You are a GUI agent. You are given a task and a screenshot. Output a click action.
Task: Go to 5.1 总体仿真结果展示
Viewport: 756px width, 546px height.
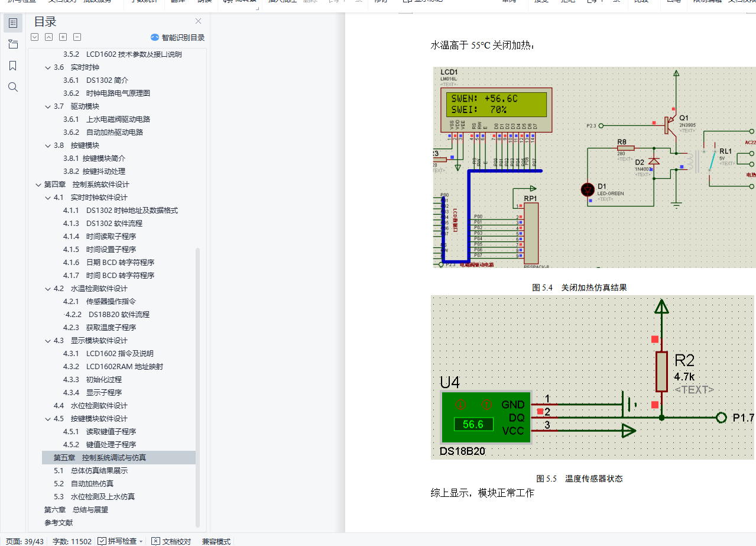pyautogui.click(x=90, y=471)
